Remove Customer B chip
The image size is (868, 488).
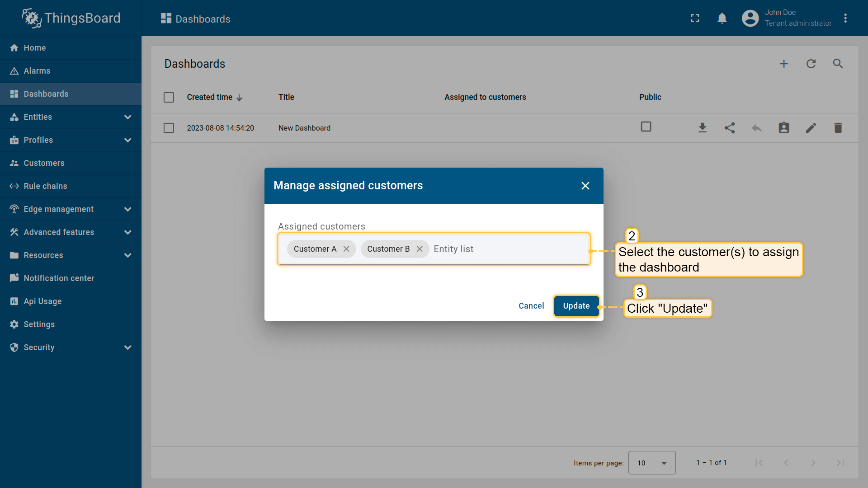(x=420, y=249)
